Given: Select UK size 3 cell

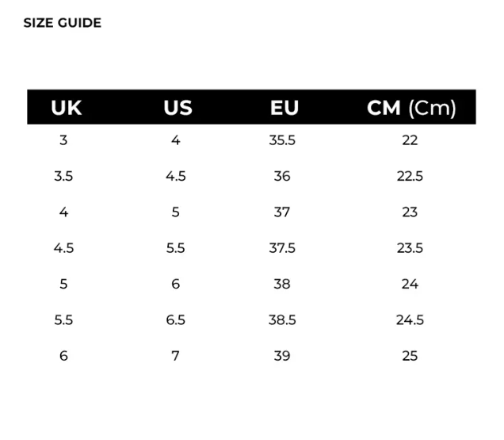Looking at the screenshot, I should tap(63, 140).
